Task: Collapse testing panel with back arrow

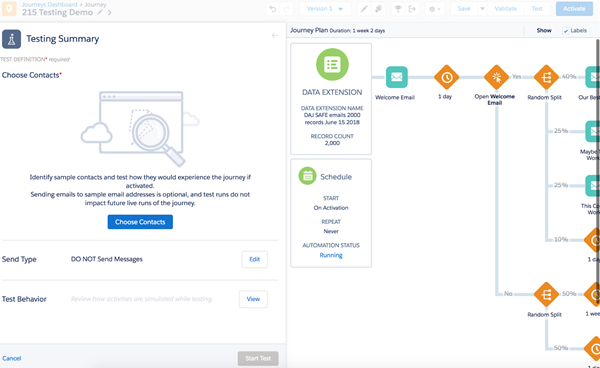Action: [275, 36]
